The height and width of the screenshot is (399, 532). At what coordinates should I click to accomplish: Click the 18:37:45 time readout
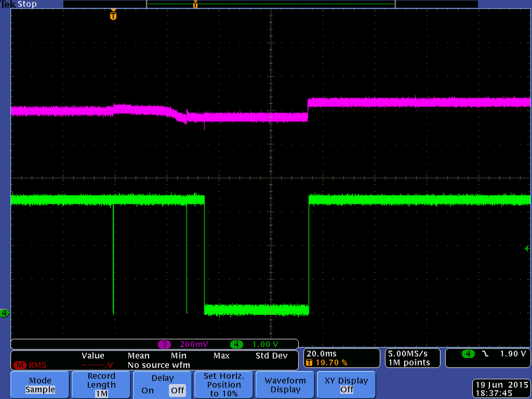pyautogui.click(x=494, y=394)
